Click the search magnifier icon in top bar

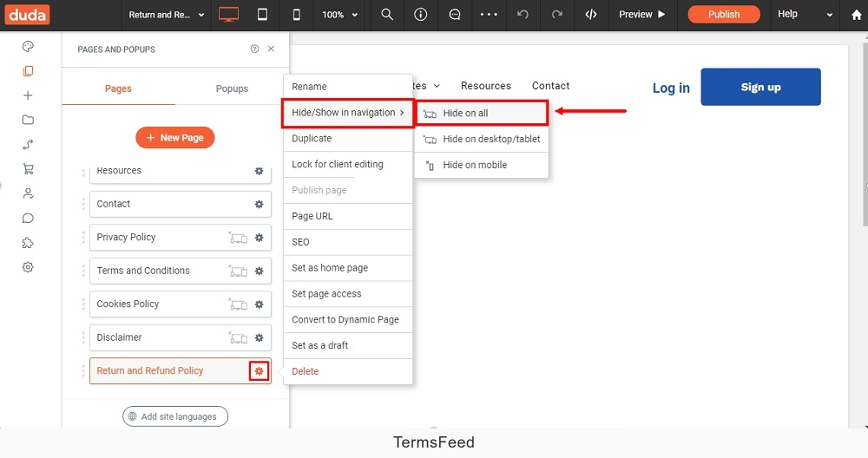click(x=387, y=15)
